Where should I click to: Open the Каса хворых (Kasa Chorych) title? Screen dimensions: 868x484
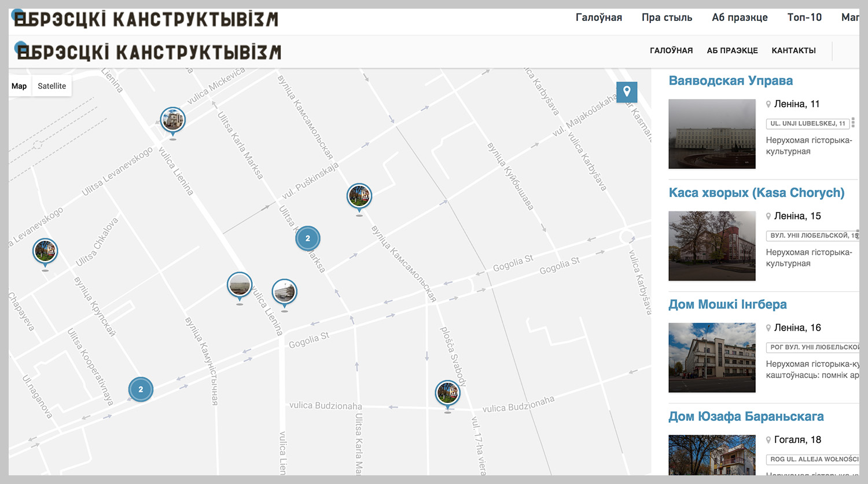pos(756,193)
